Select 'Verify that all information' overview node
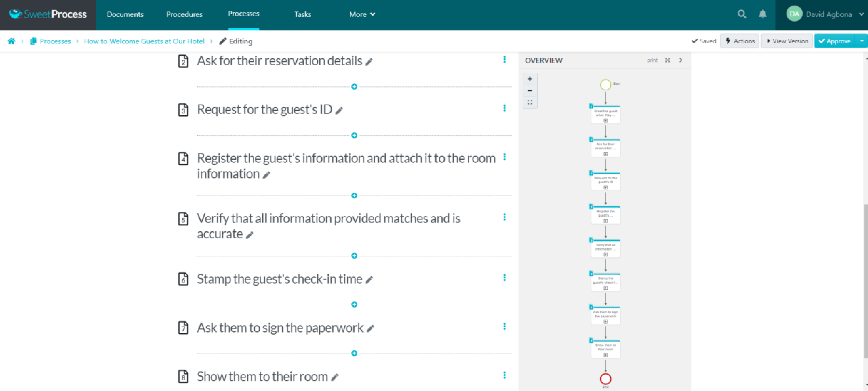868x391 pixels. click(x=605, y=249)
